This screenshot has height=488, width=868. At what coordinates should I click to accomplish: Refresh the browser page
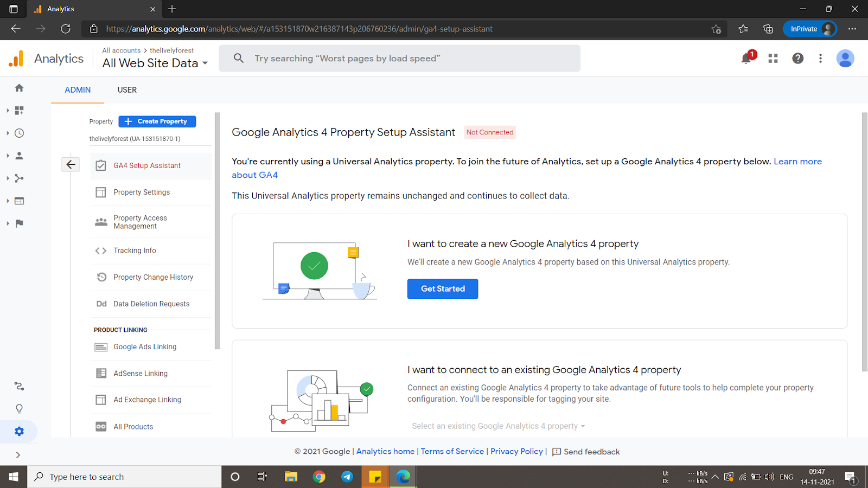(x=66, y=29)
